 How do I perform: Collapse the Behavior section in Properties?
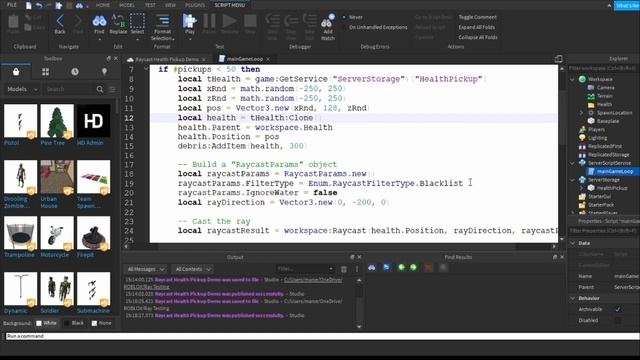coord(572,298)
